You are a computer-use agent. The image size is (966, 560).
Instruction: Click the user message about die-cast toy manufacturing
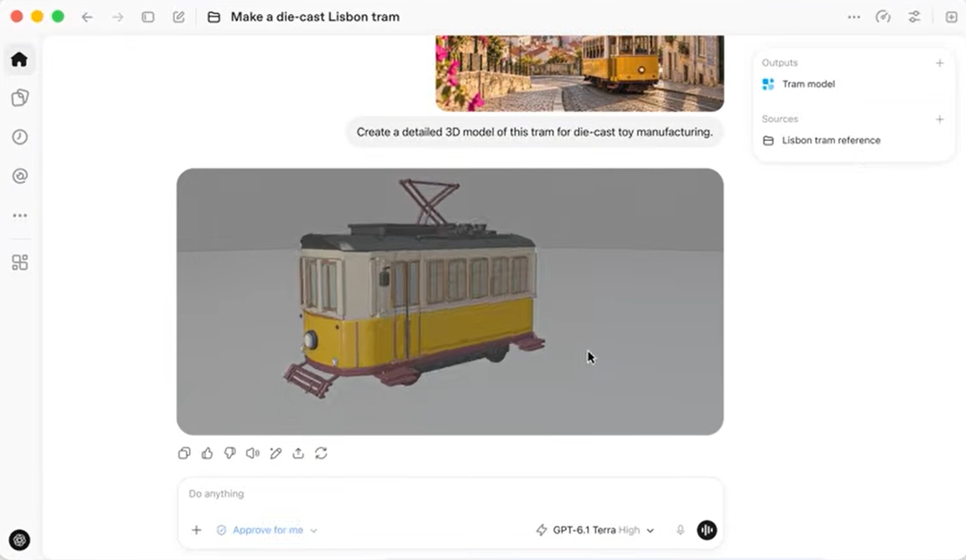[535, 132]
